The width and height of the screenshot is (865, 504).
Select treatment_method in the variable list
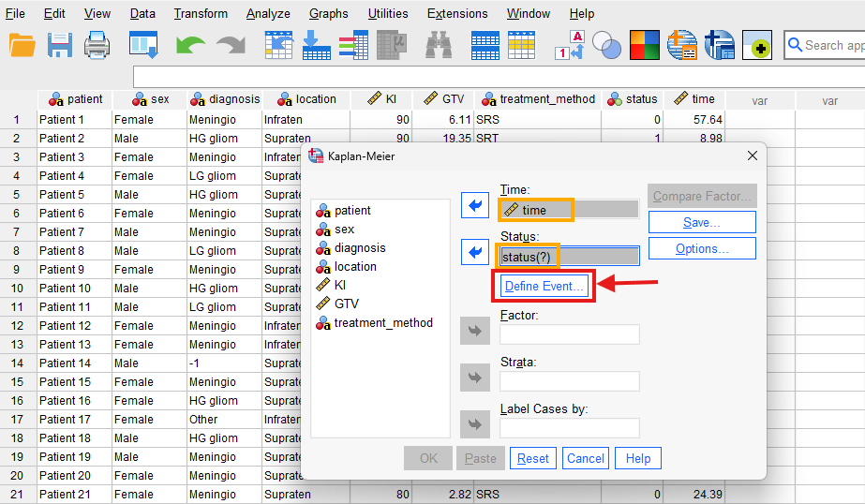(x=374, y=323)
